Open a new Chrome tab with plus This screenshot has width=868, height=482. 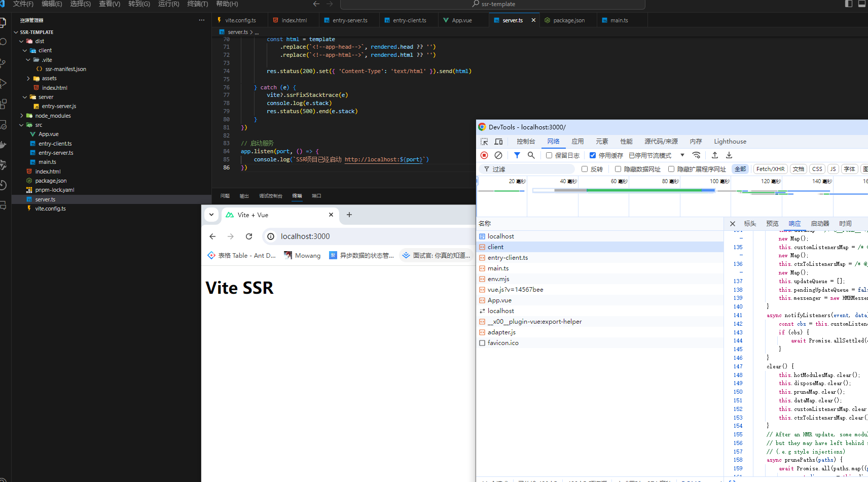pos(349,215)
